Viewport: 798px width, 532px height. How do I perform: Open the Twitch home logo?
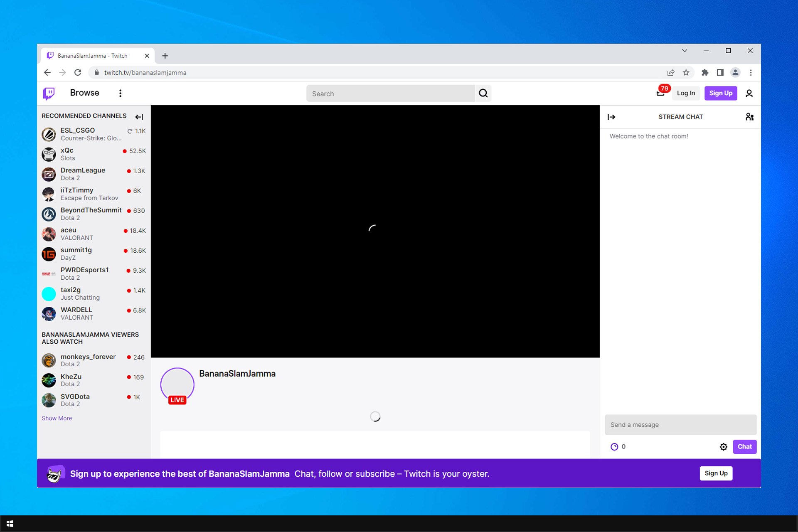[x=49, y=93]
